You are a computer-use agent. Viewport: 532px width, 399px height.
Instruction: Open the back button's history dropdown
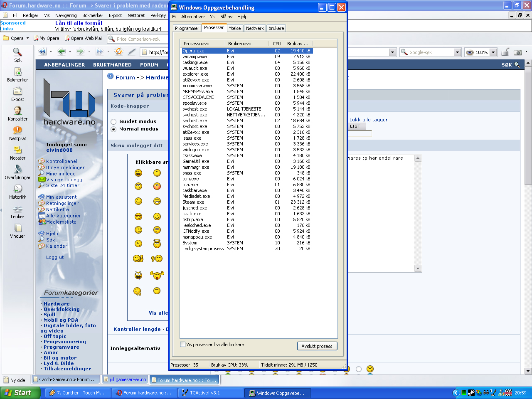tap(70, 52)
